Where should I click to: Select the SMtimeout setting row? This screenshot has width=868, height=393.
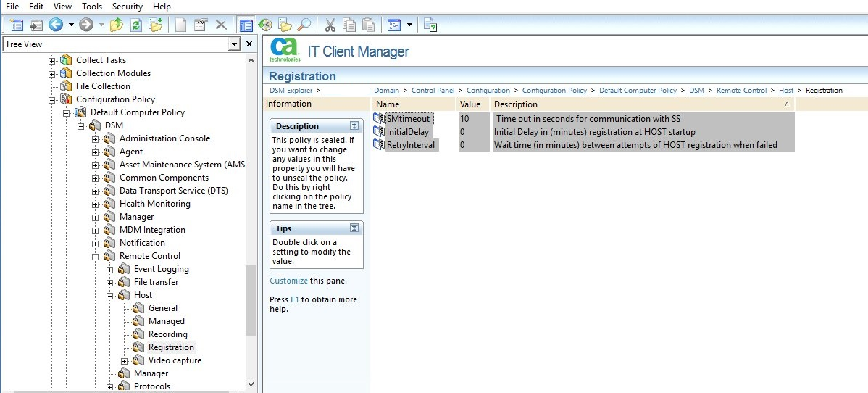[409, 118]
